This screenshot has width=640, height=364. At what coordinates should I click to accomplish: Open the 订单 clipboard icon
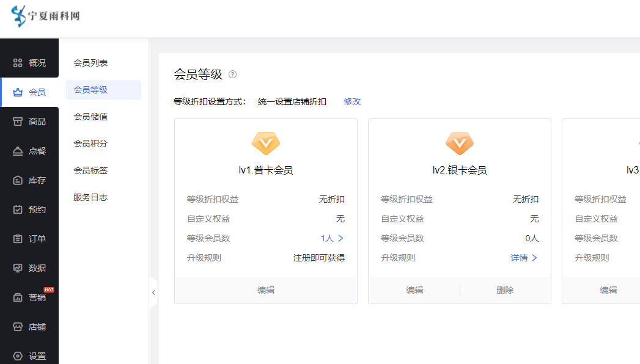(18, 239)
